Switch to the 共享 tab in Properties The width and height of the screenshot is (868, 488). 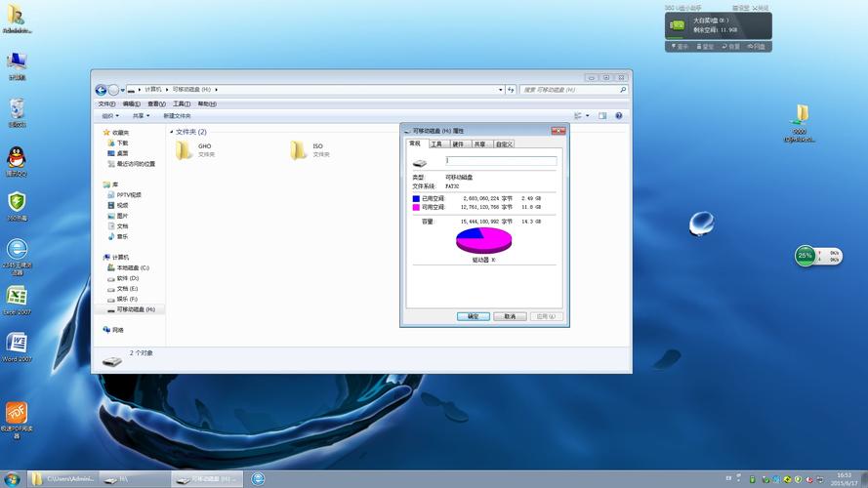(x=479, y=143)
